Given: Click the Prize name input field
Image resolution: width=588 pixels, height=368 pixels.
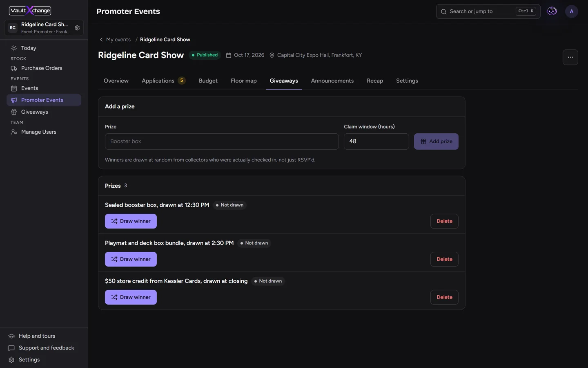Looking at the screenshot, I should click(x=222, y=141).
